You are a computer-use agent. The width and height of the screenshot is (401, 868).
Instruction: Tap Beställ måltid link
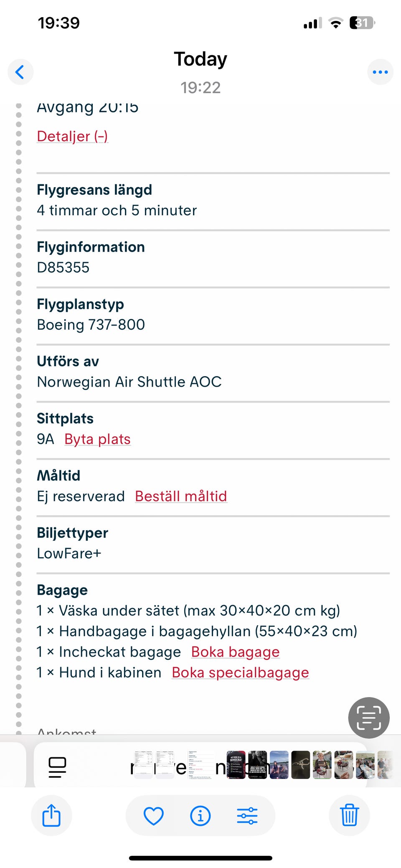coord(181,496)
